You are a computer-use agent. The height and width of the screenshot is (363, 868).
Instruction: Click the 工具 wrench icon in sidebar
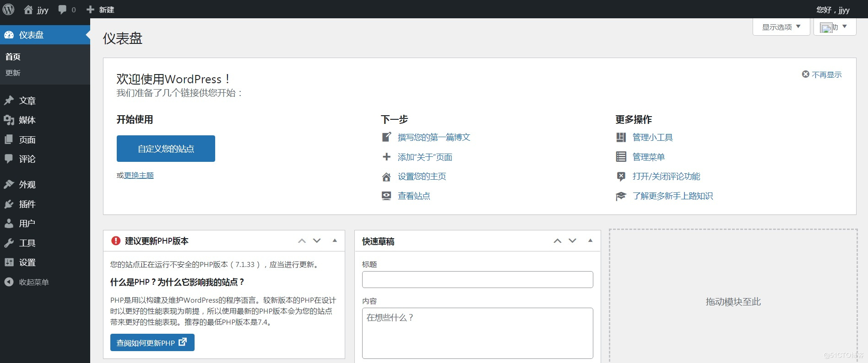9,243
